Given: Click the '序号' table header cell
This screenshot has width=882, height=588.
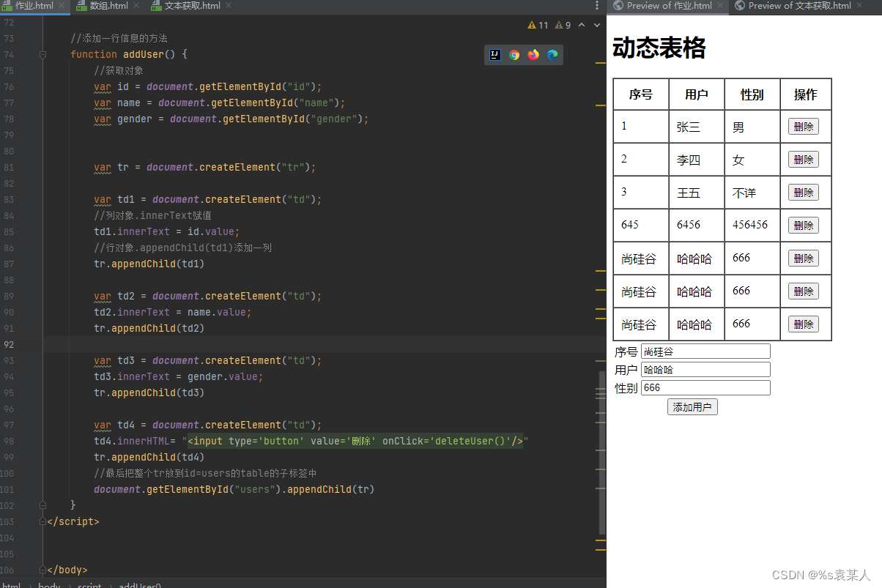Looking at the screenshot, I should tap(641, 94).
